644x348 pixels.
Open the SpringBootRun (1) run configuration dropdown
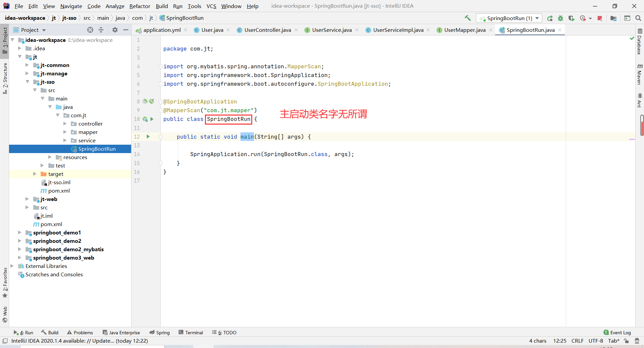(509, 18)
